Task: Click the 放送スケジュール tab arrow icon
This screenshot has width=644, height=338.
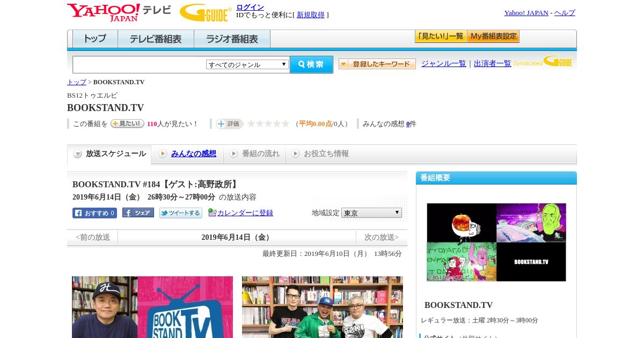Action: pyautogui.click(x=78, y=154)
